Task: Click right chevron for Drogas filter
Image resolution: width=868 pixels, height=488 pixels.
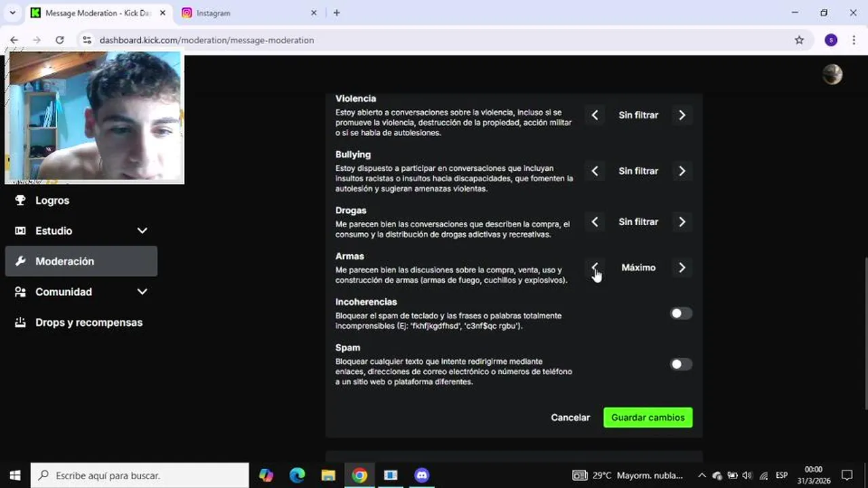Action: coord(682,222)
